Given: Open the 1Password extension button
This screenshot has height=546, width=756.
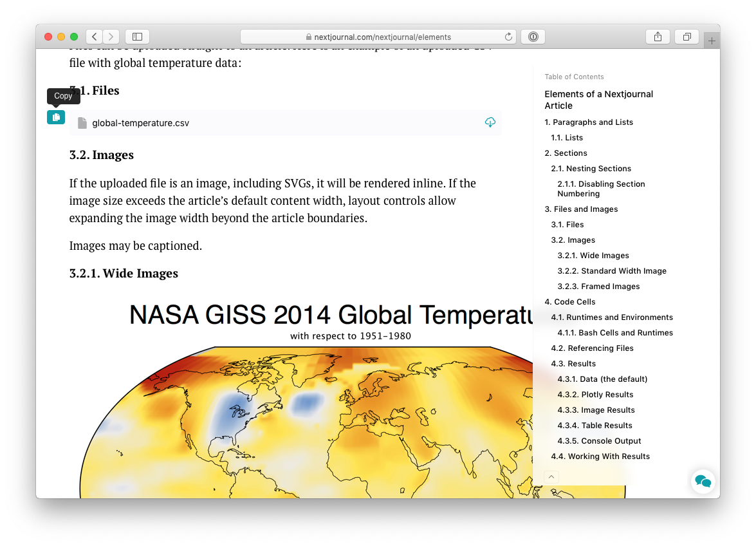Looking at the screenshot, I should pyautogui.click(x=533, y=37).
